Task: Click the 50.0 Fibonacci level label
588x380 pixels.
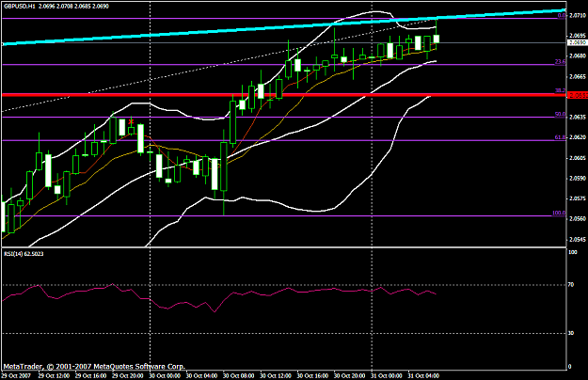Action: [x=561, y=115]
